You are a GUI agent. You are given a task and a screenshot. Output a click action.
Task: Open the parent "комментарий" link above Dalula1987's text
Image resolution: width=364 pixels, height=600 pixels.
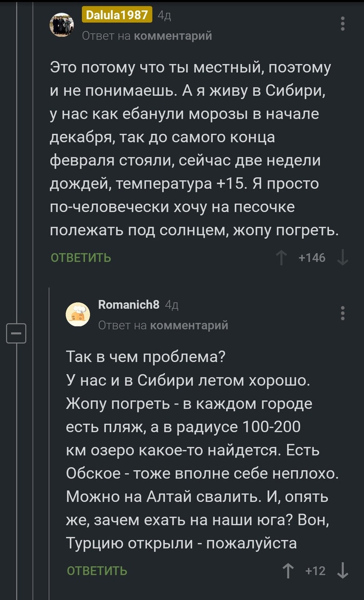173,36
